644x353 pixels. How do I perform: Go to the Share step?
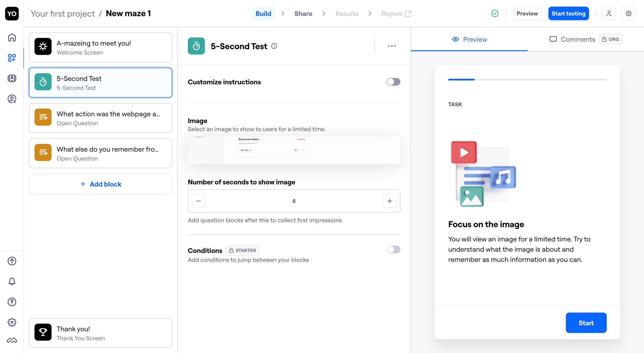coord(303,13)
